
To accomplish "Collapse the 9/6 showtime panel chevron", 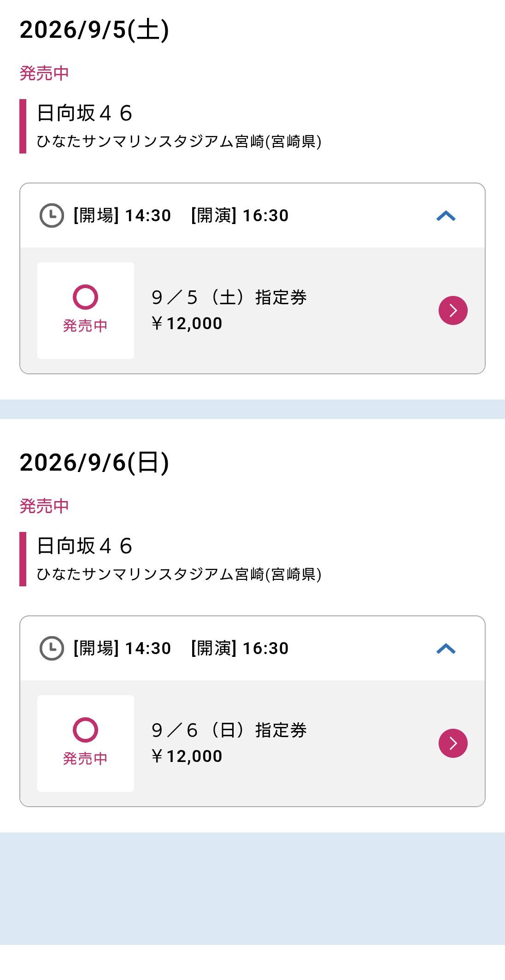I will point(446,649).
